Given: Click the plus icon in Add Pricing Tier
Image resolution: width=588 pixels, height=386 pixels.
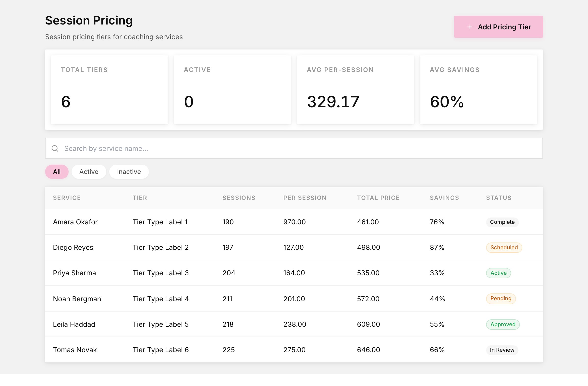Looking at the screenshot, I should click(470, 27).
